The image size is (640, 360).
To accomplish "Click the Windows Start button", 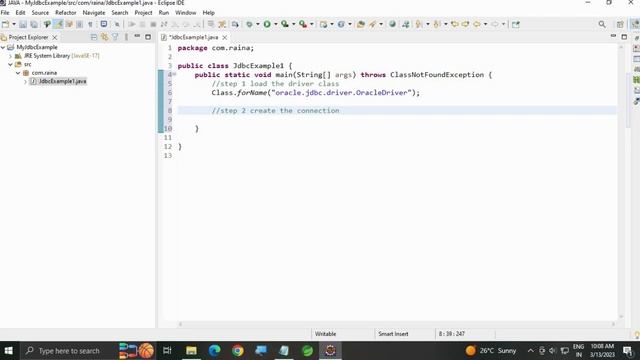I will coord(9,351).
